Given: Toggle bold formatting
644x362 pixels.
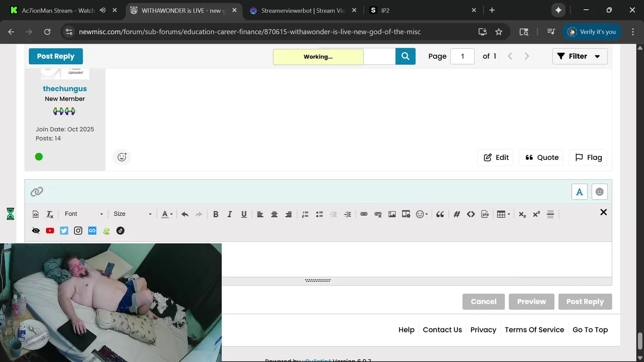Looking at the screenshot, I should [216, 214].
